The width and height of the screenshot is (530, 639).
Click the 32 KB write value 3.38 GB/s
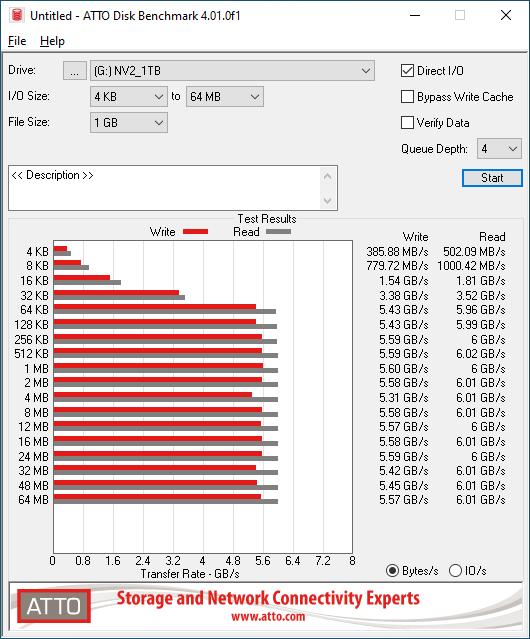click(x=404, y=295)
